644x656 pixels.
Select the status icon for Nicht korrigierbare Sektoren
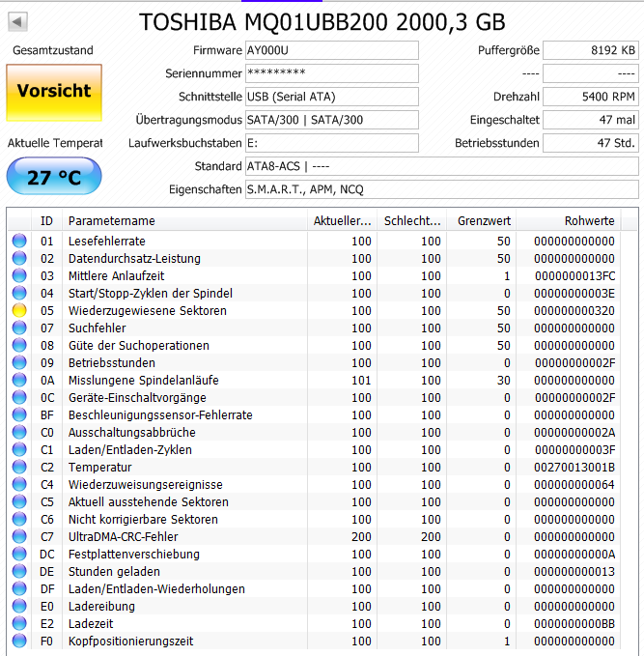coord(19,519)
